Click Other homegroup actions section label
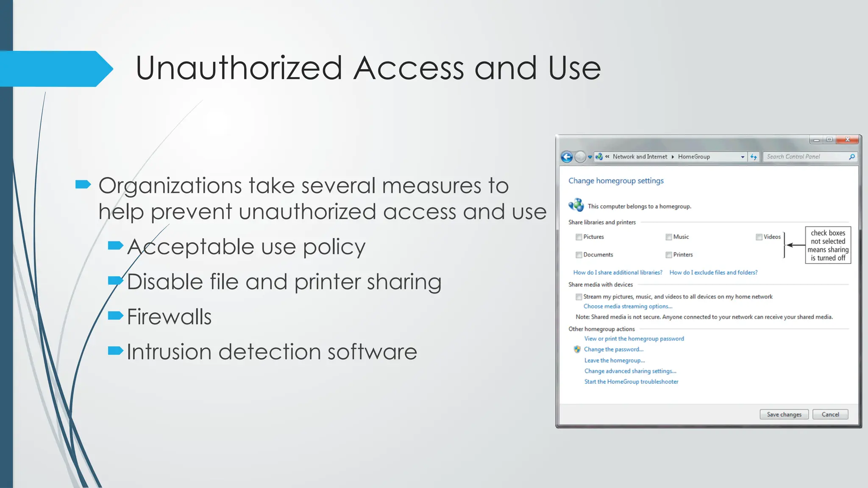 pyautogui.click(x=601, y=329)
